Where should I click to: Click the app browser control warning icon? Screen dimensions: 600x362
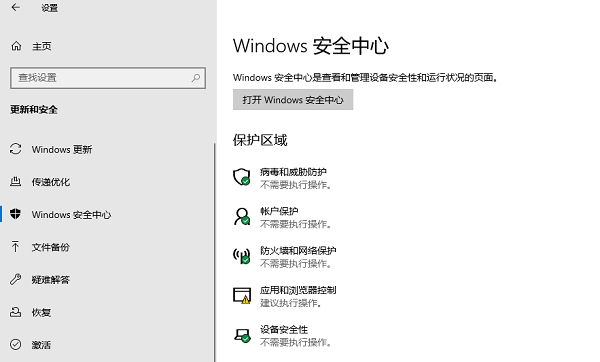point(242,295)
